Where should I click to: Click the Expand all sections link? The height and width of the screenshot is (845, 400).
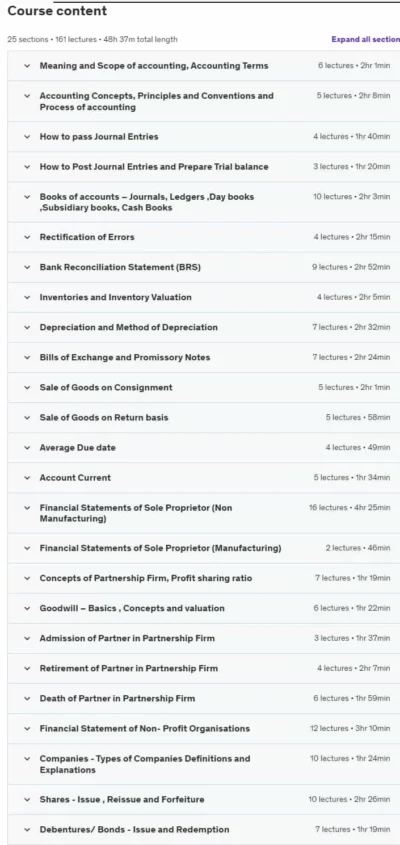[365, 39]
